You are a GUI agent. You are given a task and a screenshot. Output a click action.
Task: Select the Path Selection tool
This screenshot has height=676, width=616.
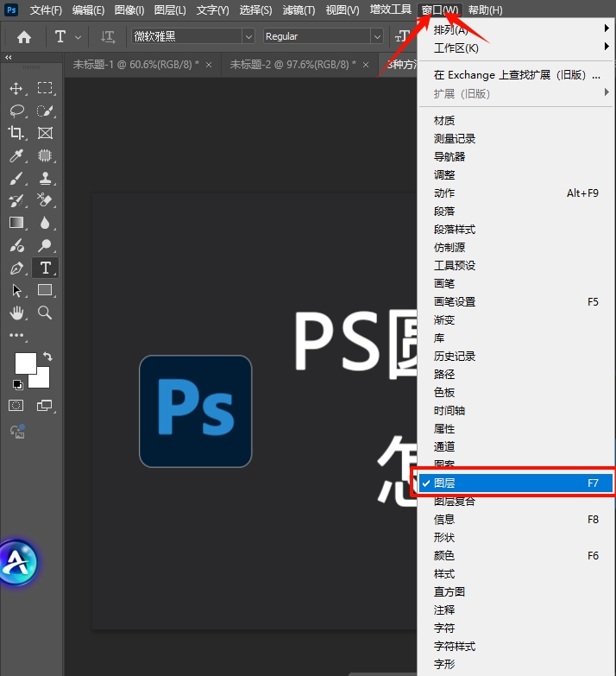click(x=16, y=290)
